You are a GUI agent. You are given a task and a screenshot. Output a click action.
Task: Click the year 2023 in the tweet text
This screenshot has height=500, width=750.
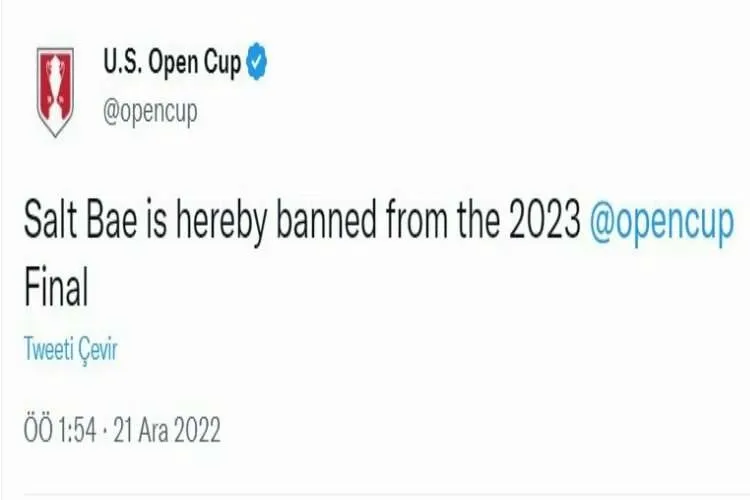tap(543, 222)
